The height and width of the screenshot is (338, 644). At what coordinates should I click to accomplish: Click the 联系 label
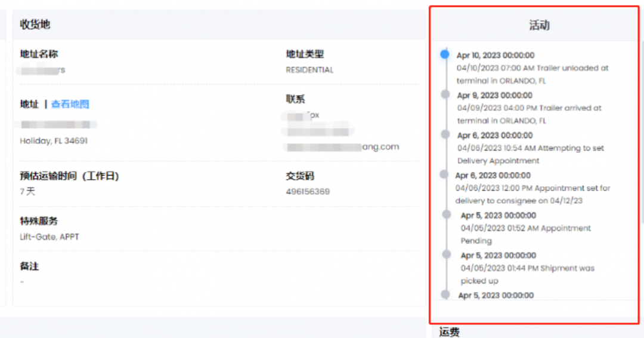[295, 99]
